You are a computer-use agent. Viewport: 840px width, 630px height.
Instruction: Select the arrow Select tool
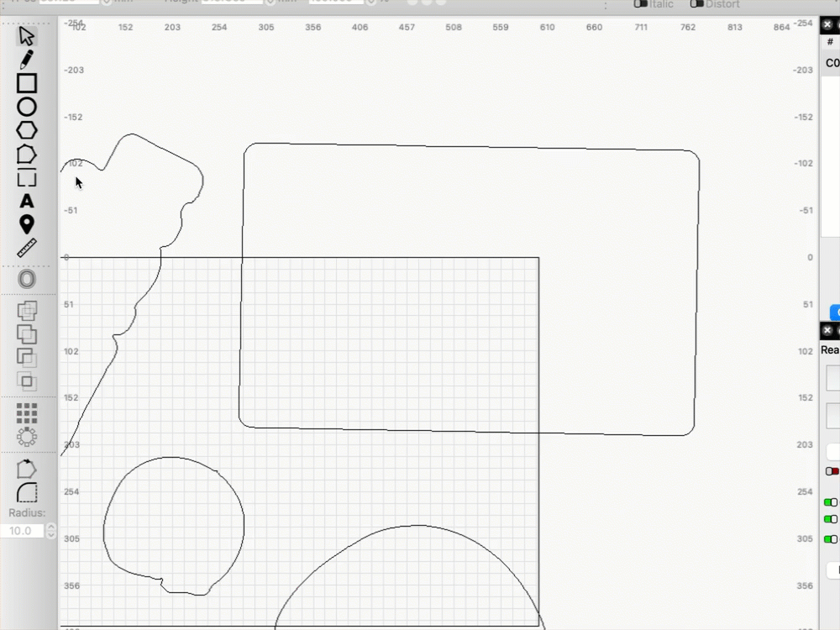click(26, 36)
